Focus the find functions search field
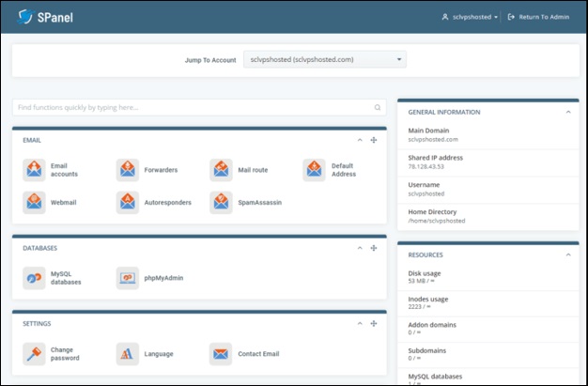Viewport: 588px width, 386px height. [x=199, y=108]
